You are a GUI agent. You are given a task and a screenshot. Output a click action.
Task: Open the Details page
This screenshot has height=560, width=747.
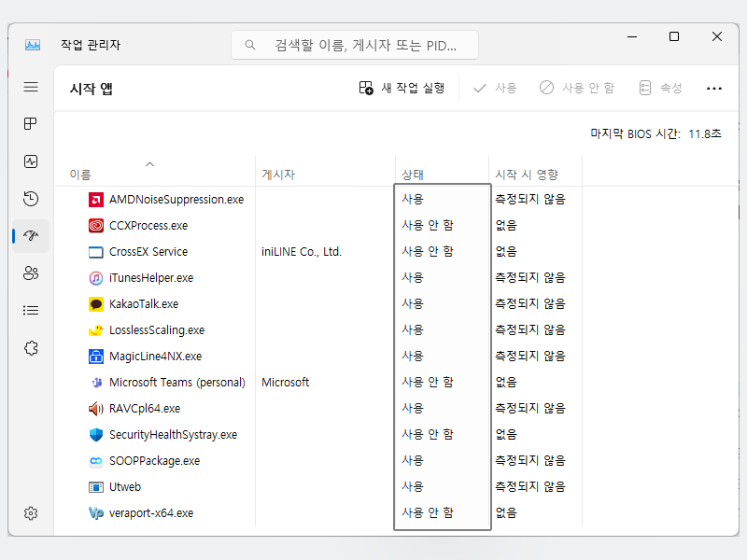pyautogui.click(x=31, y=310)
